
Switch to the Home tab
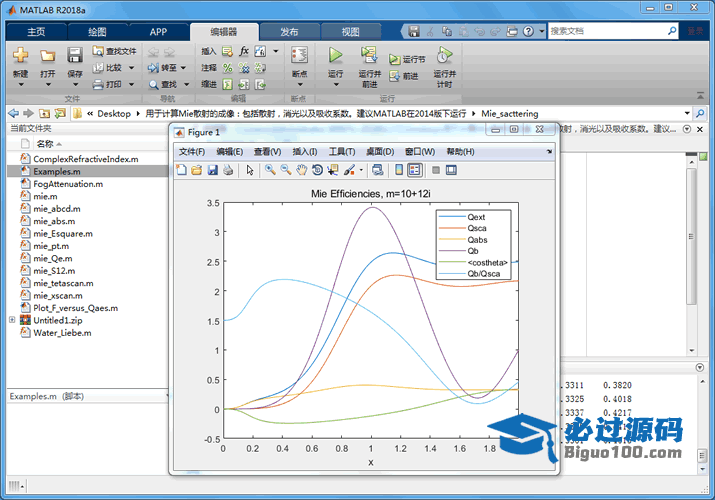coord(36,32)
